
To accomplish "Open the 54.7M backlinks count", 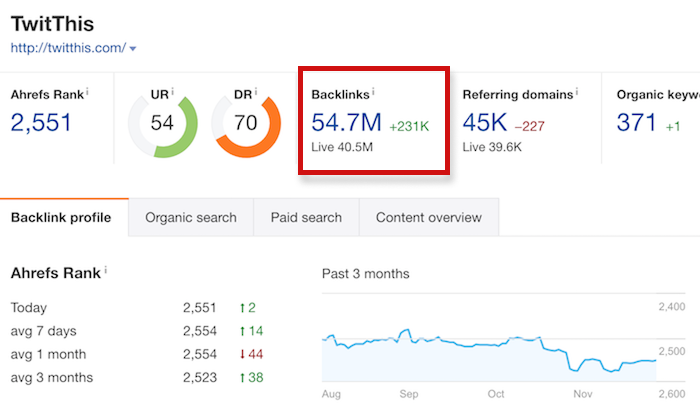I will point(346,122).
